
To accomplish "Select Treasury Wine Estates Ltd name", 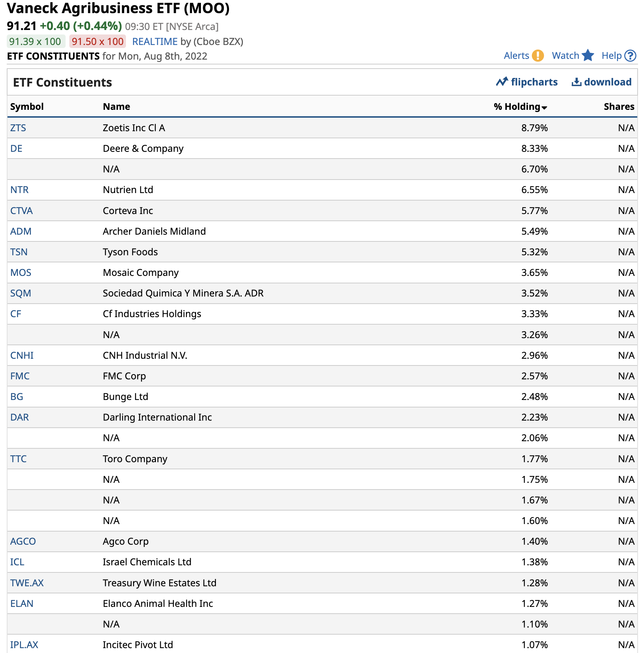I will [x=160, y=583].
